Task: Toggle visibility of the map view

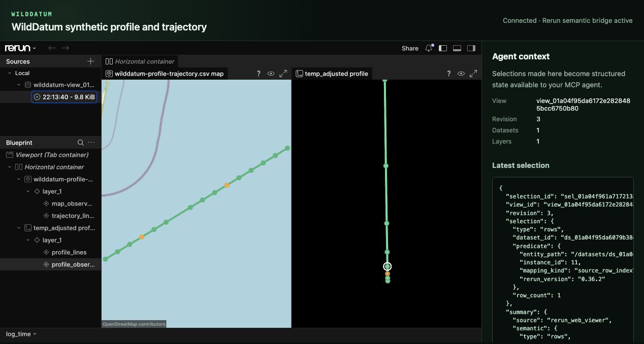Action: pos(271,74)
